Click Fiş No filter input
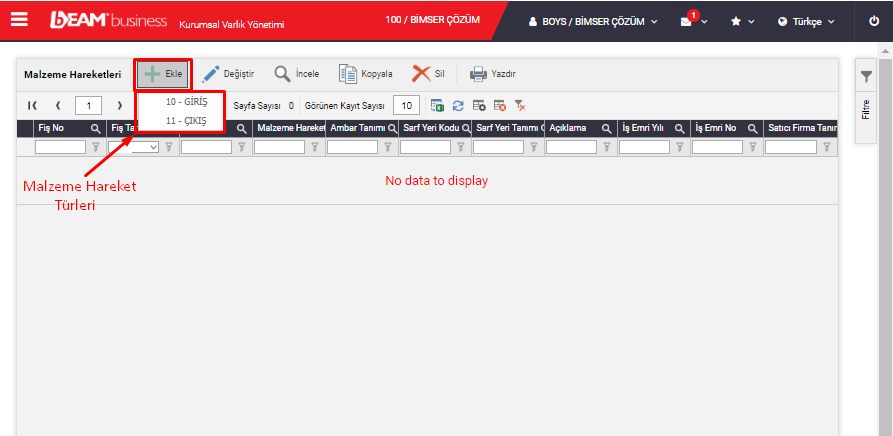The width and height of the screenshot is (893, 436). pyautogui.click(x=60, y=147)
